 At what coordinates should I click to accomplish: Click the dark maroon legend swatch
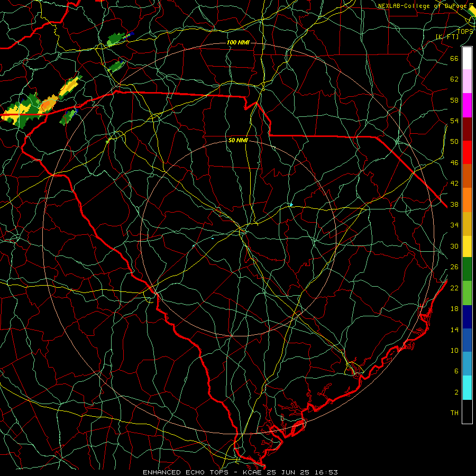tap(467, 129)
